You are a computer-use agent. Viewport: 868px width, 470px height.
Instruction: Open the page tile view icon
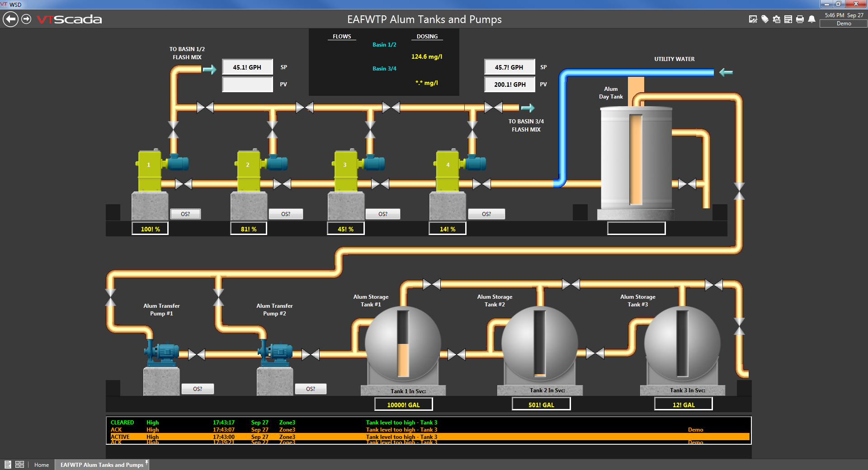(x=20, y=465)
